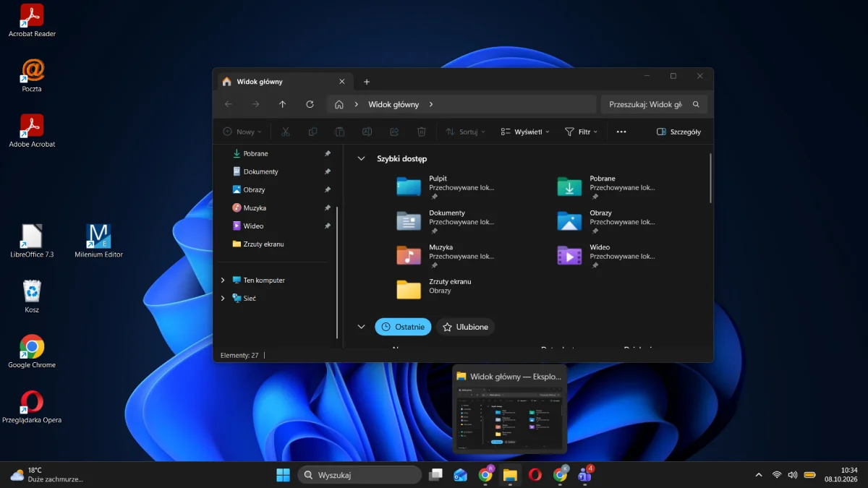Open Opera from the taskbar
Screen dimensions: 868x488
(535, 475)
